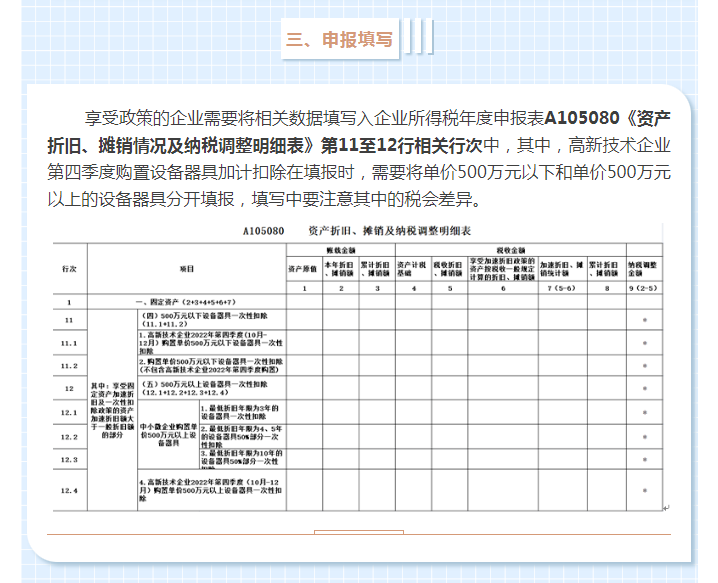Click the 税收金额 group header

click(x=511, y=250)
